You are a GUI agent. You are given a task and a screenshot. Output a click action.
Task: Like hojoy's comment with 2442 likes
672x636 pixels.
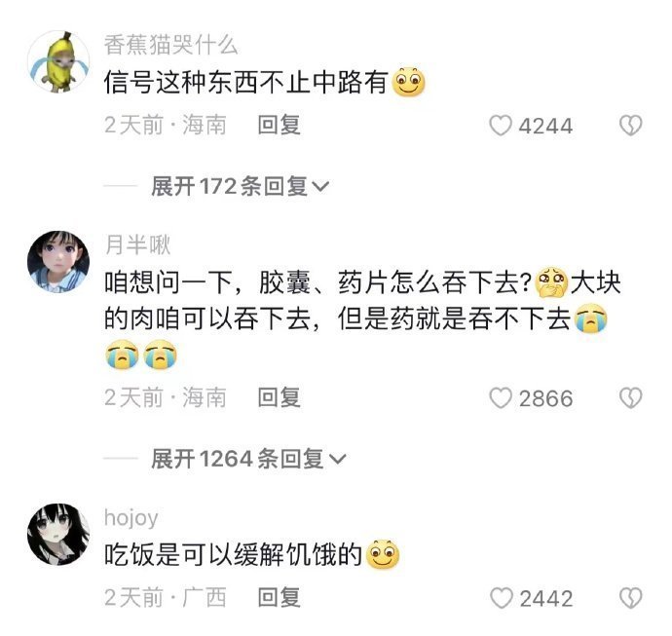(x=501, y=598)
